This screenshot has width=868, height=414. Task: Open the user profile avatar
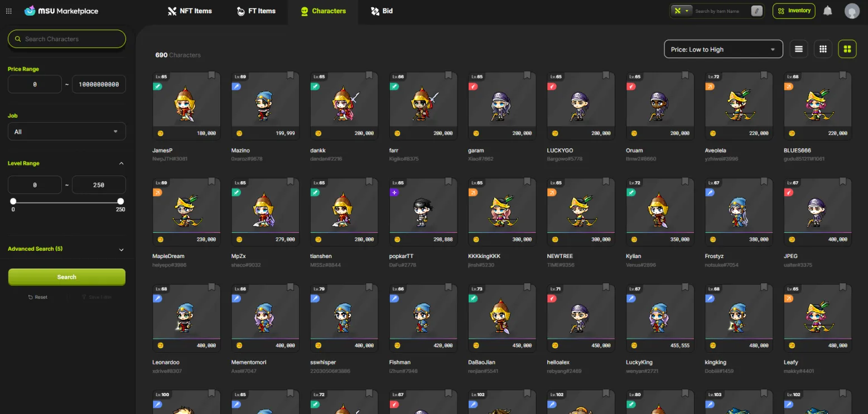point(852,11)
